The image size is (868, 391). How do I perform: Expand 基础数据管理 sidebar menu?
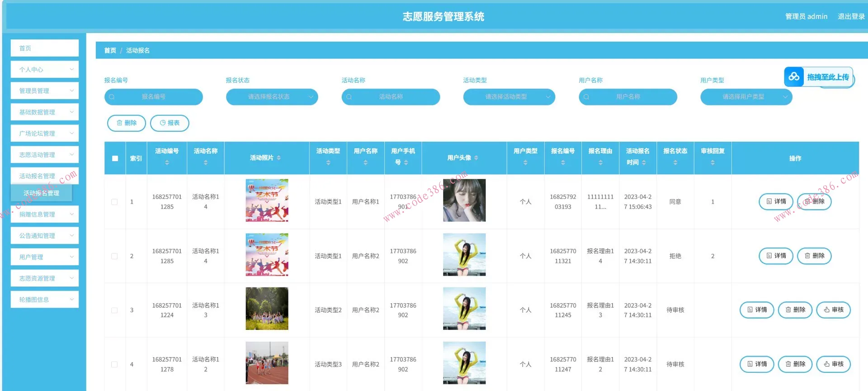click(x=45, y=112)
